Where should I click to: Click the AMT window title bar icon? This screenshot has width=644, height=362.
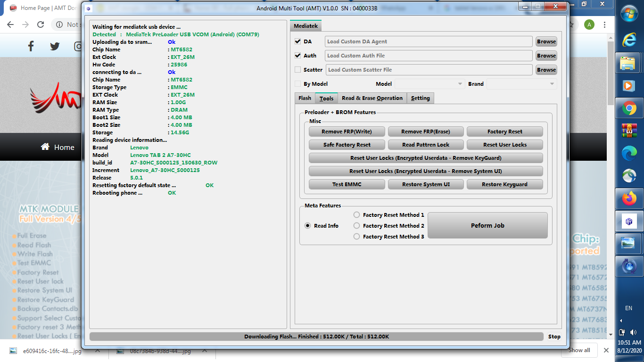pyautogui.click(x=88, y=8)
